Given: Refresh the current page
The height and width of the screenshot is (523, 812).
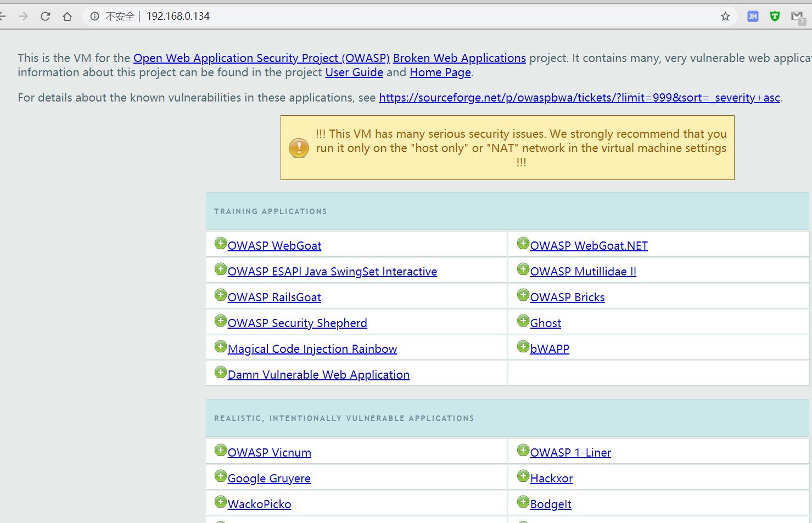Looking at the screenshot, I should click(45, 16).
